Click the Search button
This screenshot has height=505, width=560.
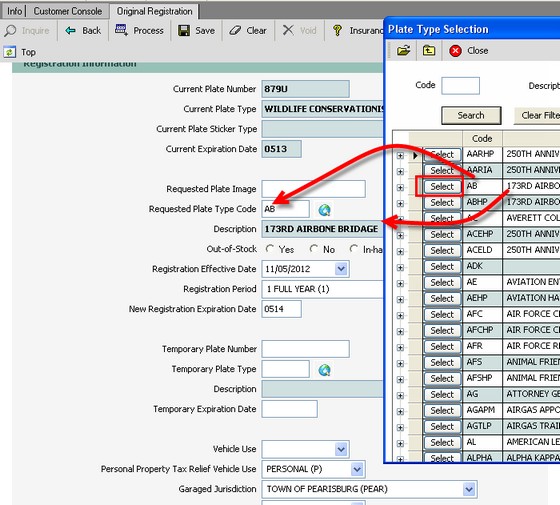click(471, 115)
